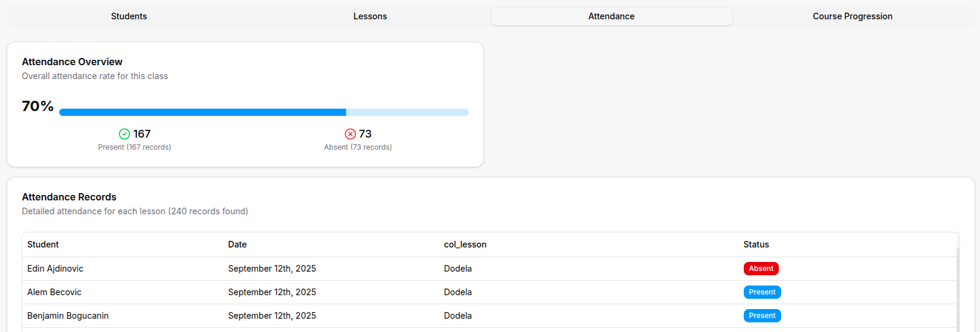Switch to the Students tab
Viewport: 980px width, 332px height.
coord(129,16)
